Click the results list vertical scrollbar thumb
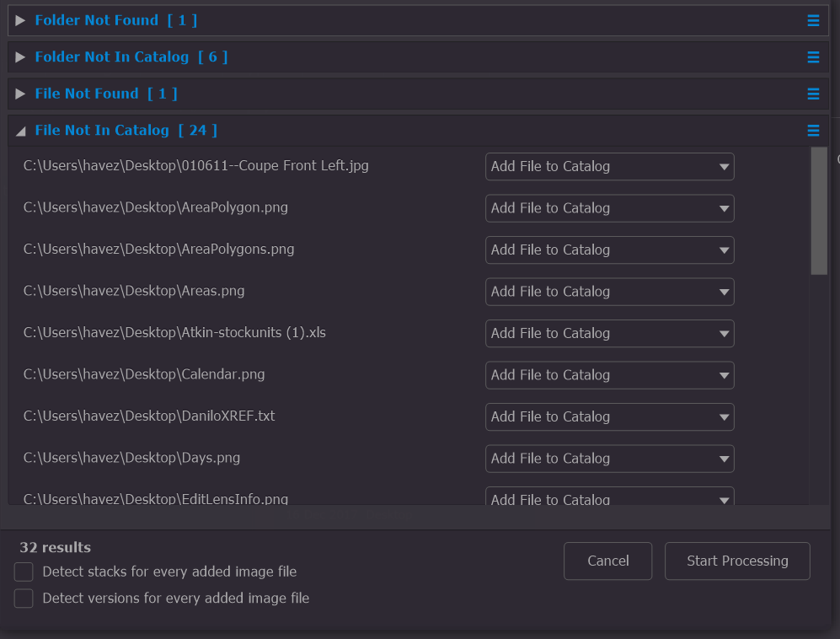Image resolution: width=840 pixels, height=639 pixels. click(819, 212)
